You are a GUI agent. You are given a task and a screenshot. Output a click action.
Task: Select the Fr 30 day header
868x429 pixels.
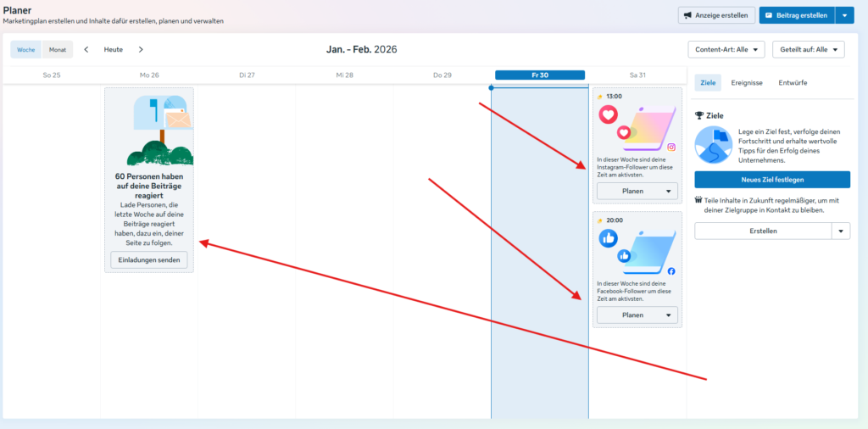pyautogui.click(x=540, y=75)
